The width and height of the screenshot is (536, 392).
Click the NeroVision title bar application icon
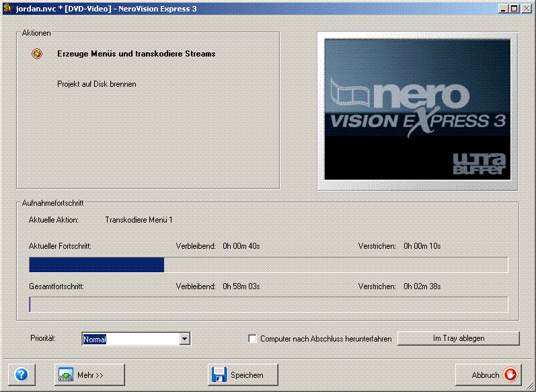(8, 7)
